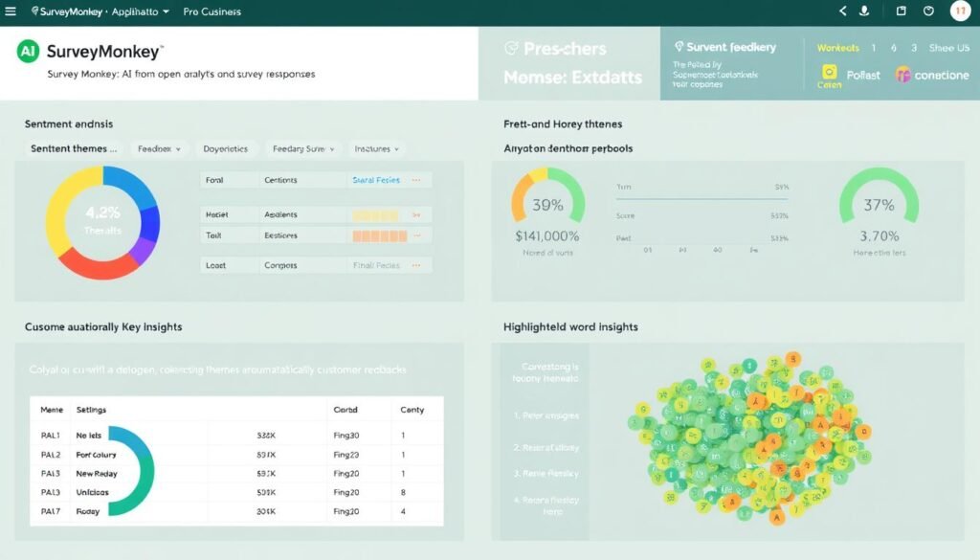The image size is (980, 560).
Task: Open the more options menu on the Foral row
Action: point(415,180)
